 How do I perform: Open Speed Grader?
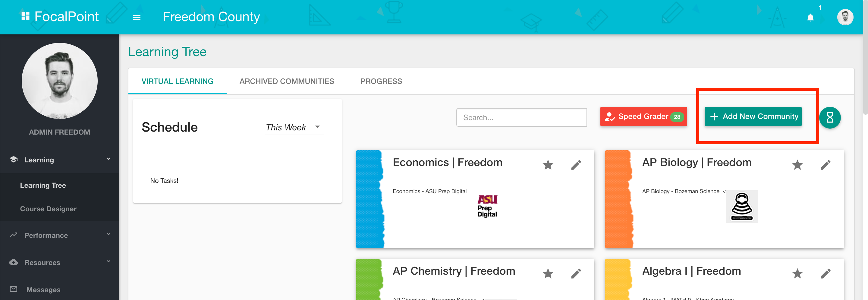(643, 116)
